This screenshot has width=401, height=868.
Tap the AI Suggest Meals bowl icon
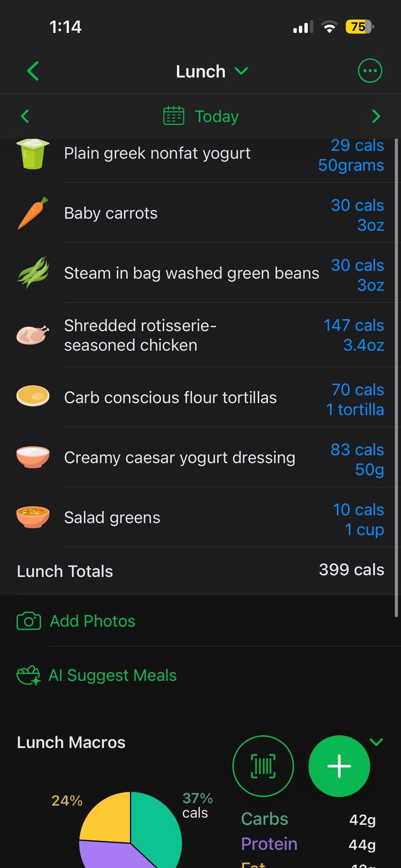[29, 675]
